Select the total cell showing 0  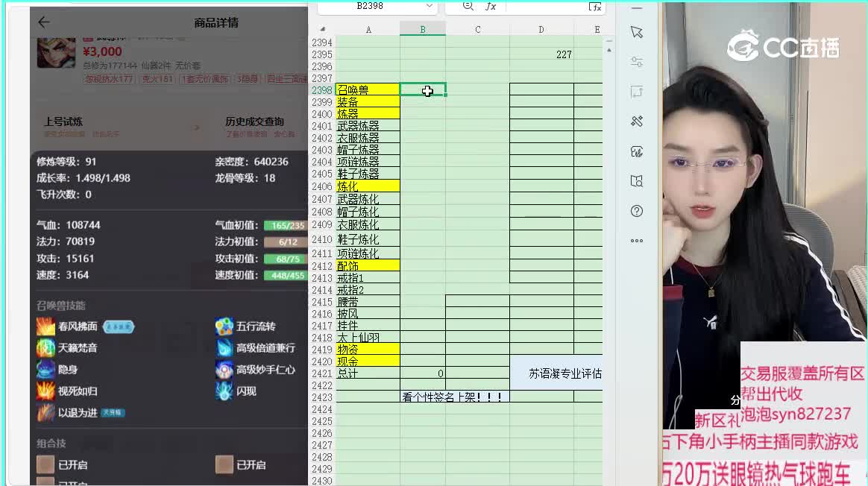pos(422,373)
